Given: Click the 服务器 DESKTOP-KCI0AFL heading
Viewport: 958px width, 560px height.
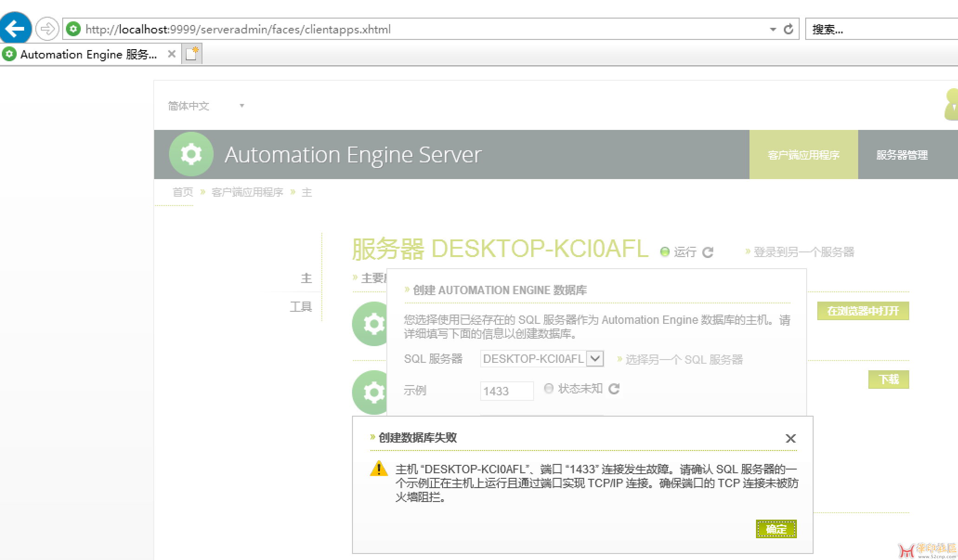Looking at the screenshot, I should 500,248.
